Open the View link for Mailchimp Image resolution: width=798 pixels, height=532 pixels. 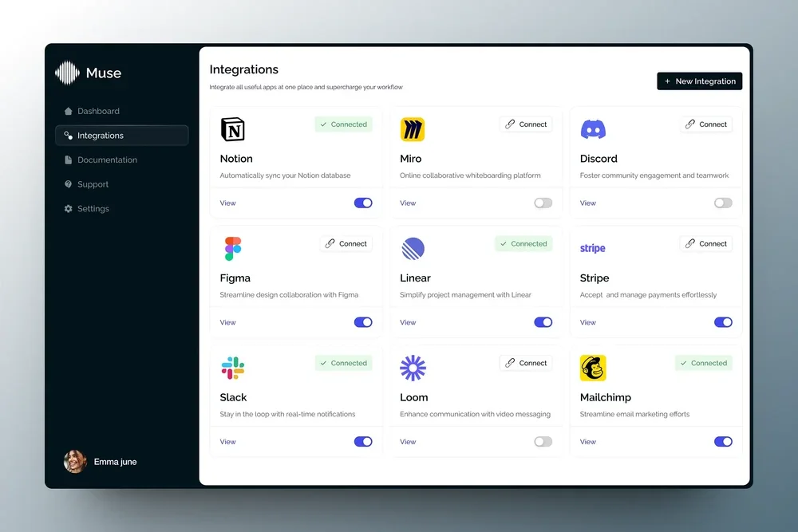pos(588,441)
